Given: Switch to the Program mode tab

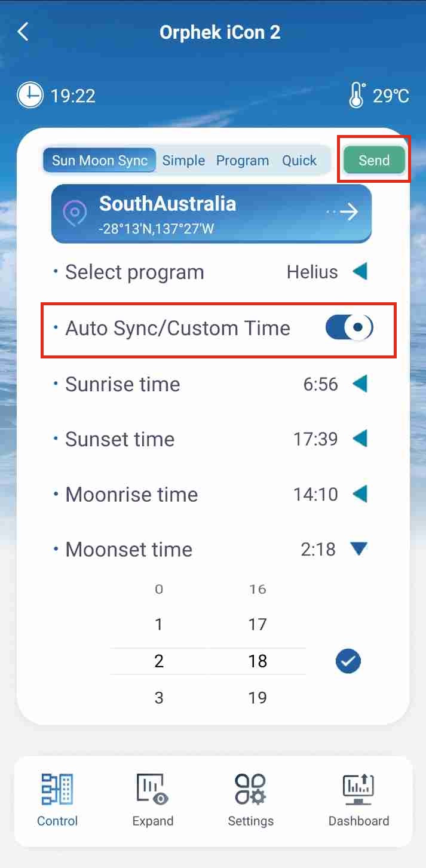Looking at the screenshot, I should [x=243, y=161].
